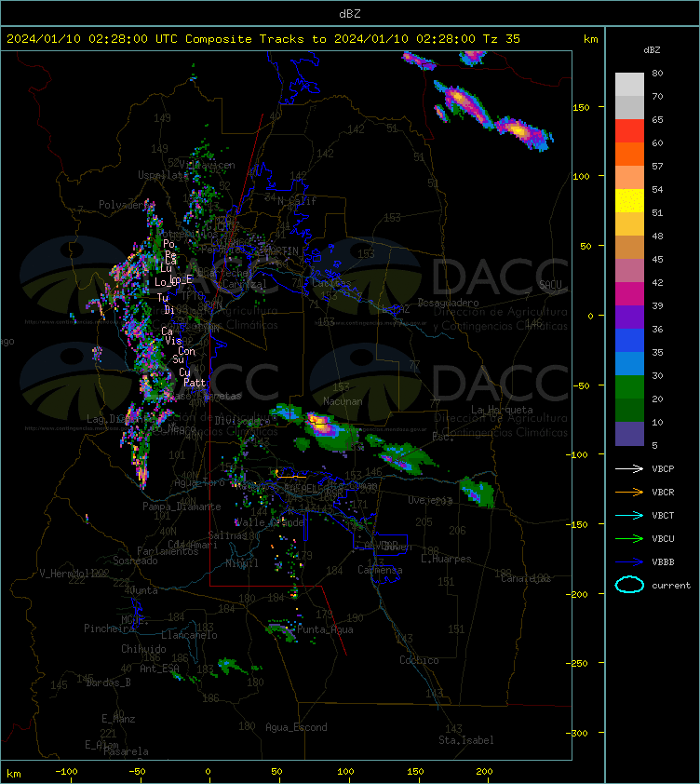The image size is (700, 784).
Task: Click the 'Desaguadero' place label on map
Action: (x=448, y=303)
